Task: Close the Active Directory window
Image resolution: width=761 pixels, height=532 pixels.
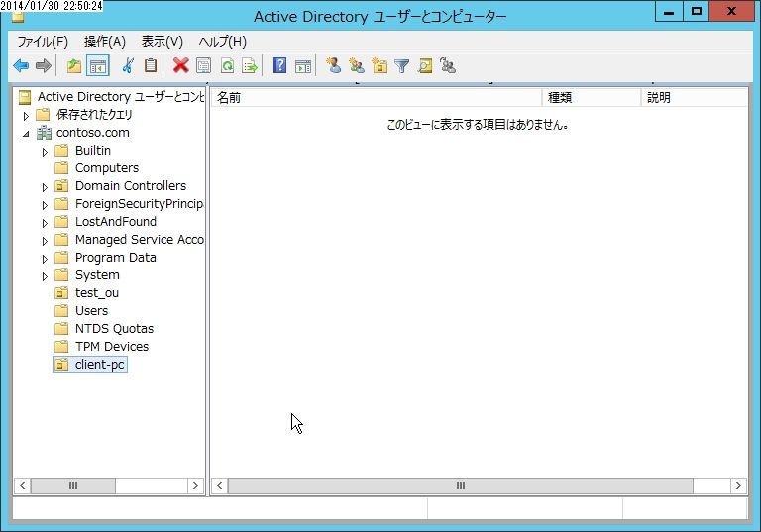Action: click(x=732, y=11)
